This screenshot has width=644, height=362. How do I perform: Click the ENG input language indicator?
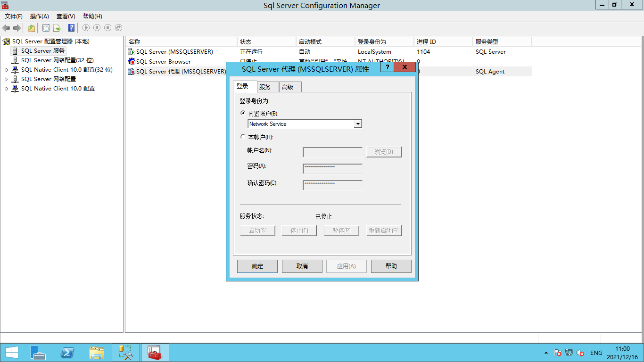coord(596,353)
